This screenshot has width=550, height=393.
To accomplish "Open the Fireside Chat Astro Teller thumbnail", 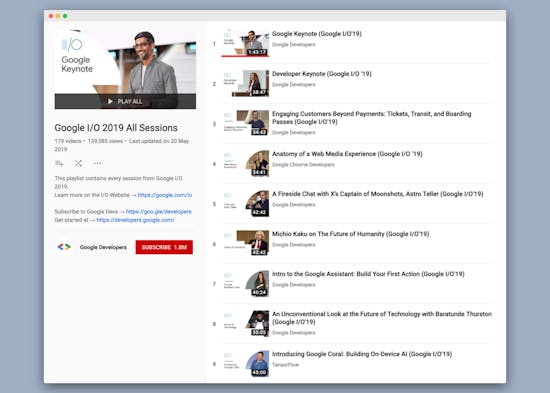I will pos(245,204).
